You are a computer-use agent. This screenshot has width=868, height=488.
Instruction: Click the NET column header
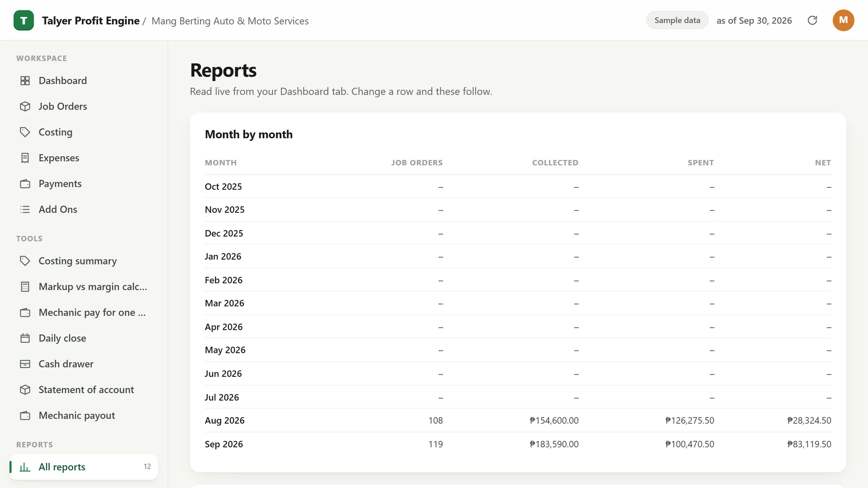(823, 163)
